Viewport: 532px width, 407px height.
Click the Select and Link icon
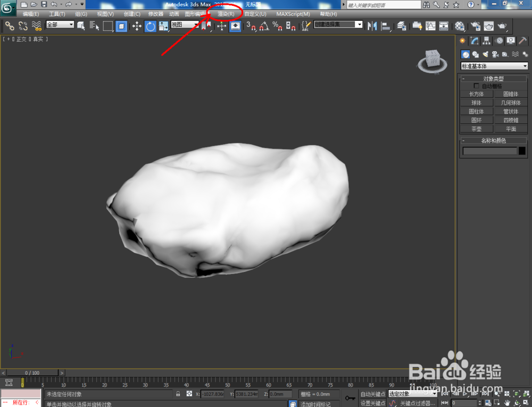(9, 26)
